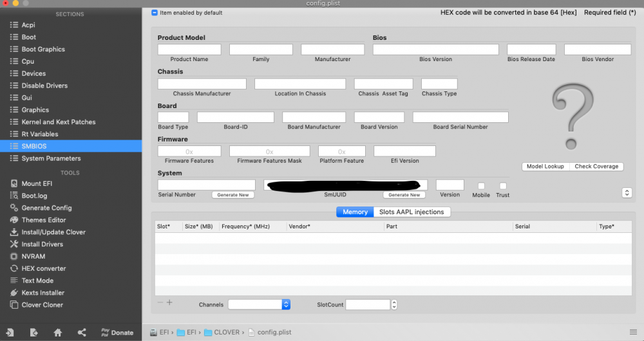
Task: Open the Boot section
Action: (x=71, y=37)
